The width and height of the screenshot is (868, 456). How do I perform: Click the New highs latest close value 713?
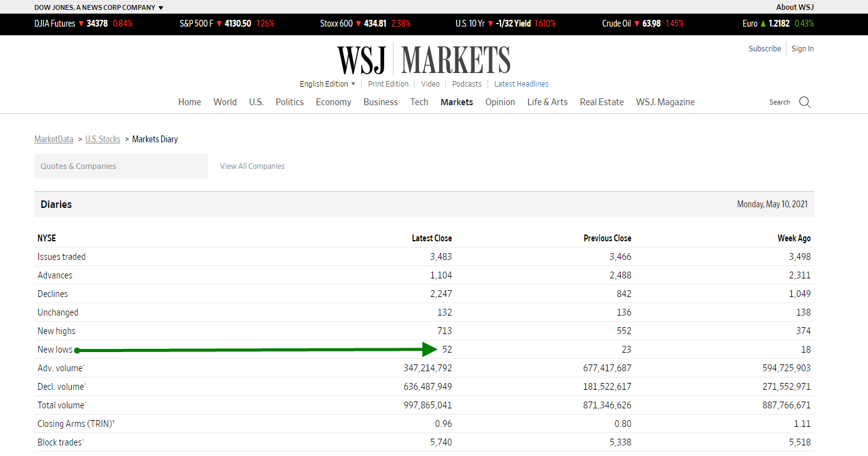click(x=445, y=331)
